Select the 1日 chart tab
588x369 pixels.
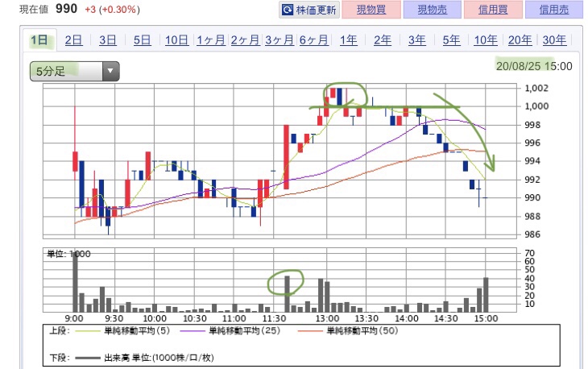pos(39,40)
